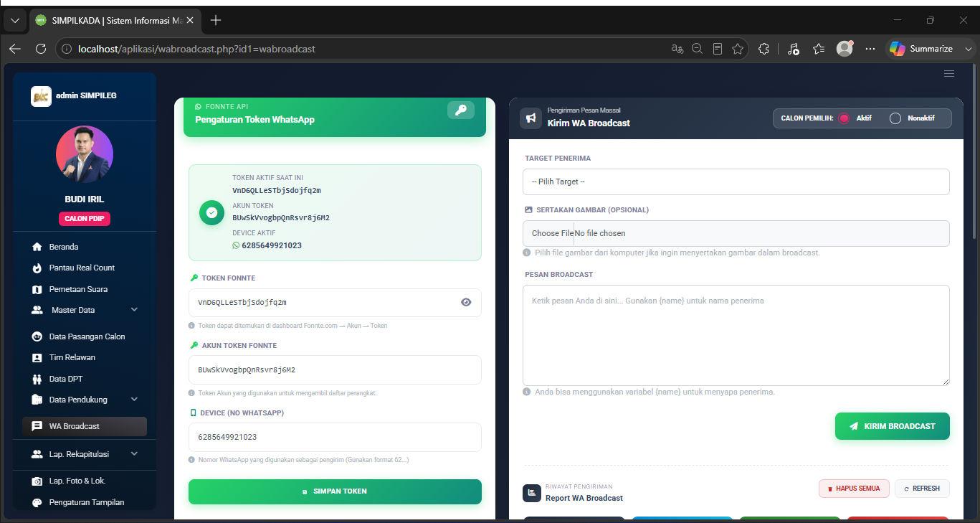Click the Report WA Broadcast chart icon
Image resolution: width=980 pixels, height=523 pixels.
tap(532, 493)
